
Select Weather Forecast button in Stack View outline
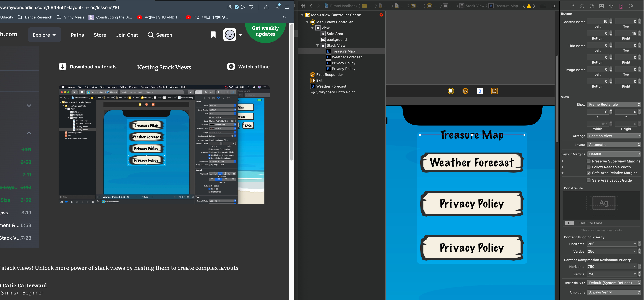pyautogui.click(x=346, y=57)
